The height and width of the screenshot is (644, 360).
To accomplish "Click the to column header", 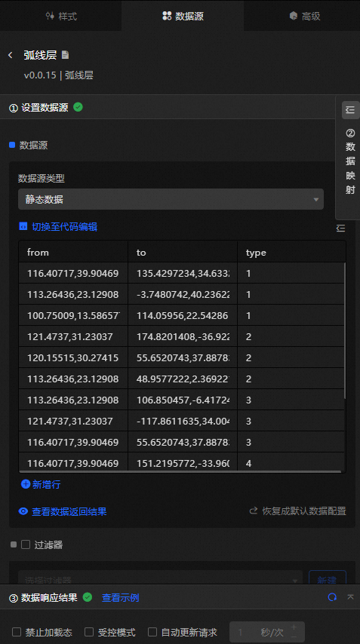I will (183, 252).
